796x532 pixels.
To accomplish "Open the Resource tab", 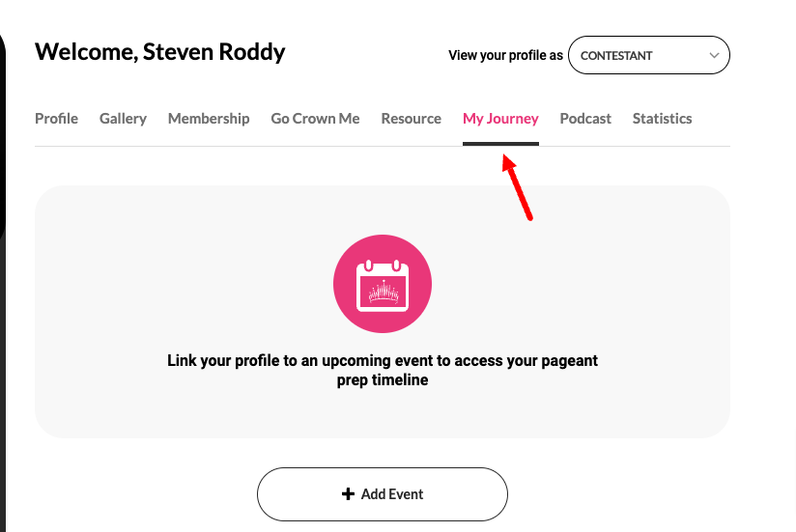I will (x=412, y=119).
